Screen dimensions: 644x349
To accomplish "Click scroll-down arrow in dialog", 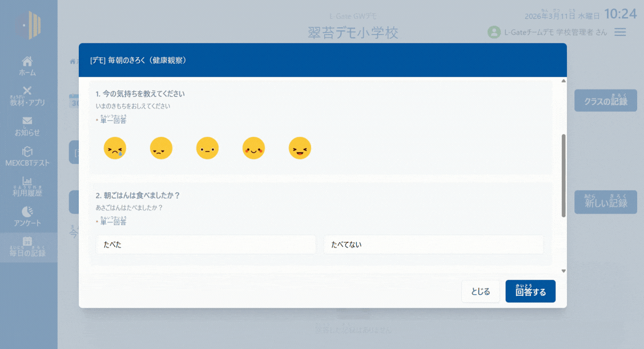I will click(x=563, y=271).
